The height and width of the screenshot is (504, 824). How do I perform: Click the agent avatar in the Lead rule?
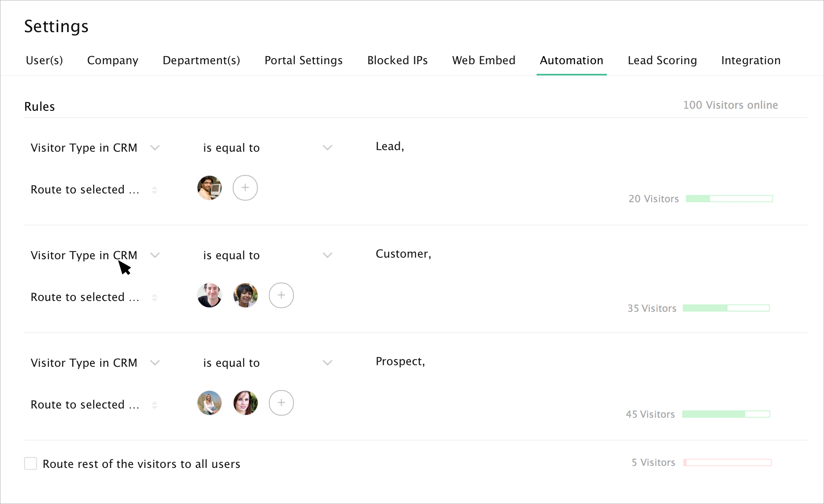[210, 188]
